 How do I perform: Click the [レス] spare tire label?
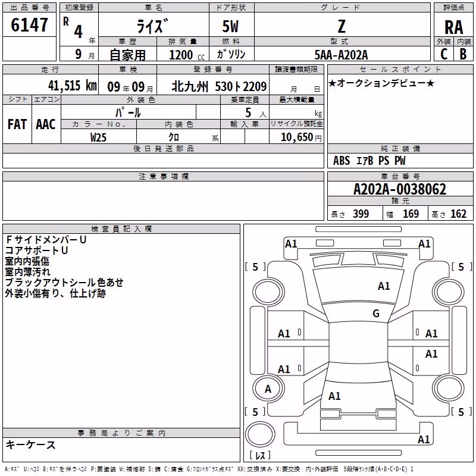[x=260, y=455]
